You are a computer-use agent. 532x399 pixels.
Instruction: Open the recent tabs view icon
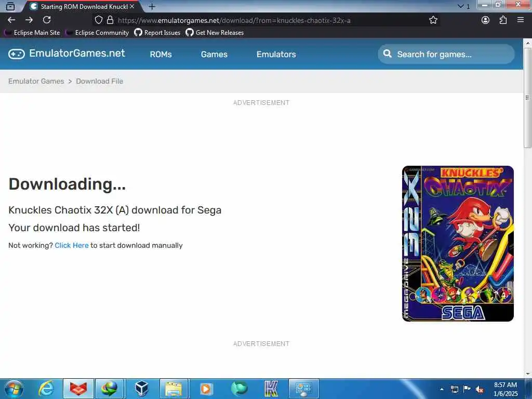point(10,6)
